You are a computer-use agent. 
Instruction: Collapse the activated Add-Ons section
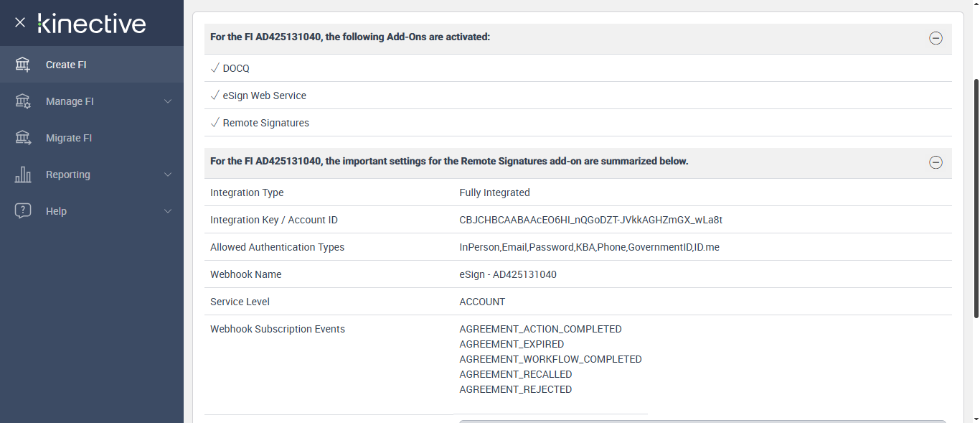(x=936, y=38)
